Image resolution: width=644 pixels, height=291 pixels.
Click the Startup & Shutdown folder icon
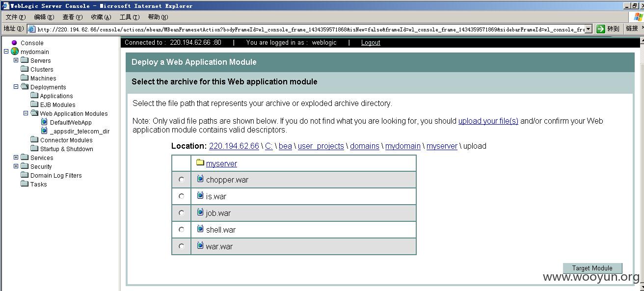(x=34, y=149)
